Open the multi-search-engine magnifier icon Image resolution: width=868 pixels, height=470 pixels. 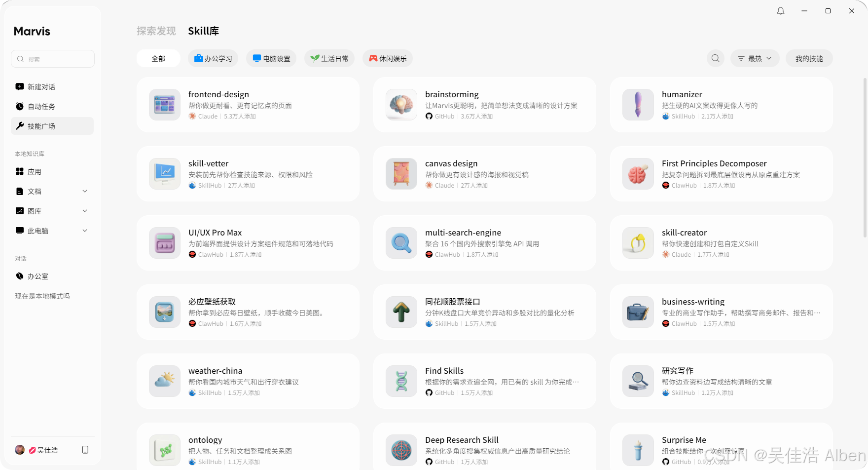tap(401, 243)
